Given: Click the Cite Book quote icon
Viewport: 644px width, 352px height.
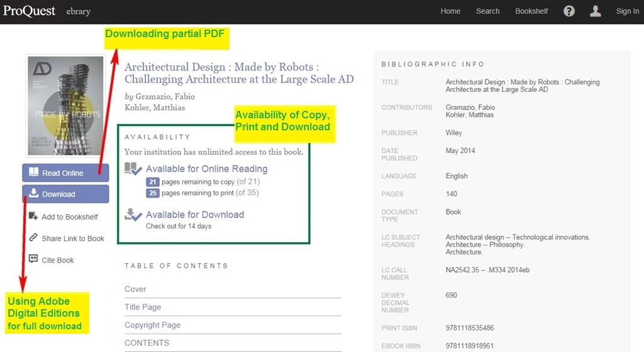Looking at the screenshot, I should [33, 259].
